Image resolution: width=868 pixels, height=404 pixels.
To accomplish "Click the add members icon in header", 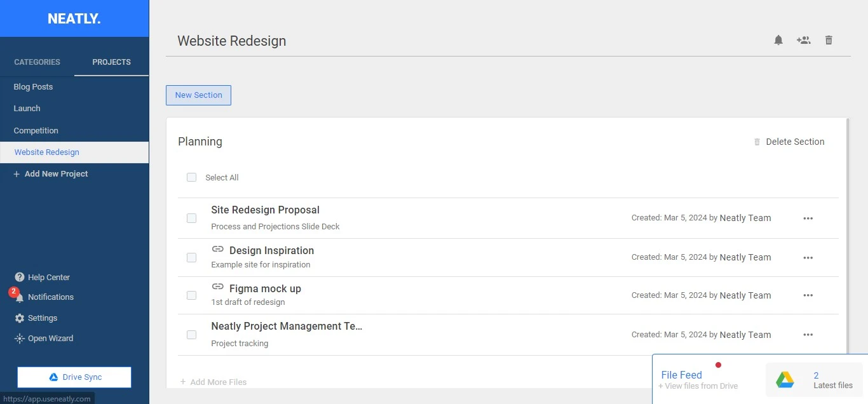I will (803, 40).
